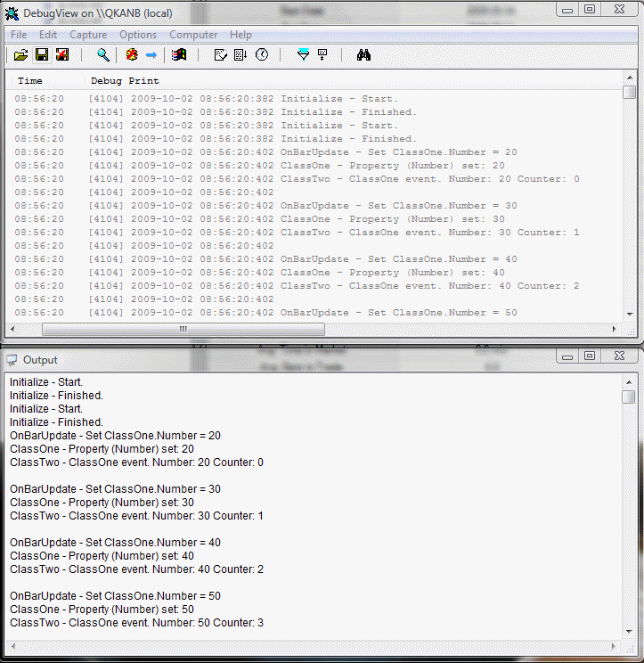This screenshot has height=663, width=644.
Task: Click Output line 'ClassOne - Property (Number) set: 40'
Action: 102,555
